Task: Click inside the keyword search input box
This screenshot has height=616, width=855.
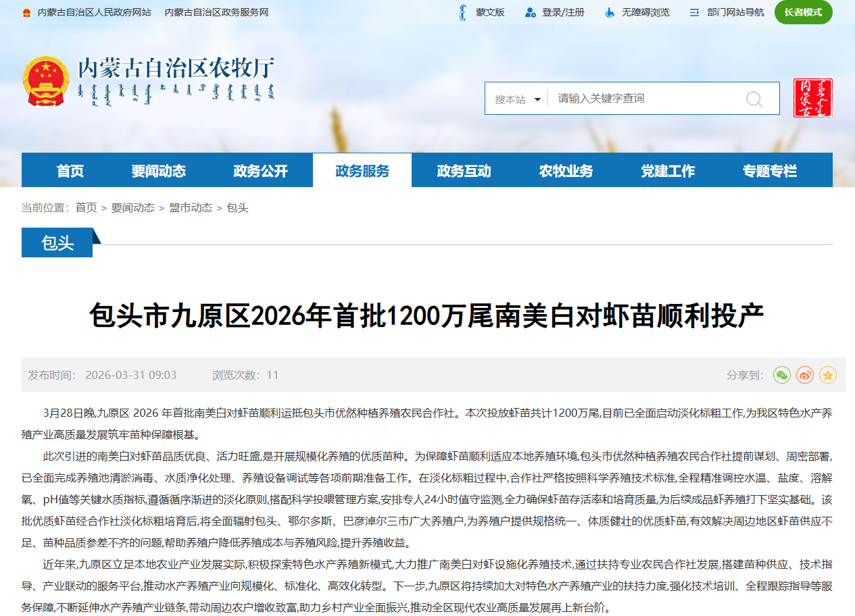Action: point(642,99)
